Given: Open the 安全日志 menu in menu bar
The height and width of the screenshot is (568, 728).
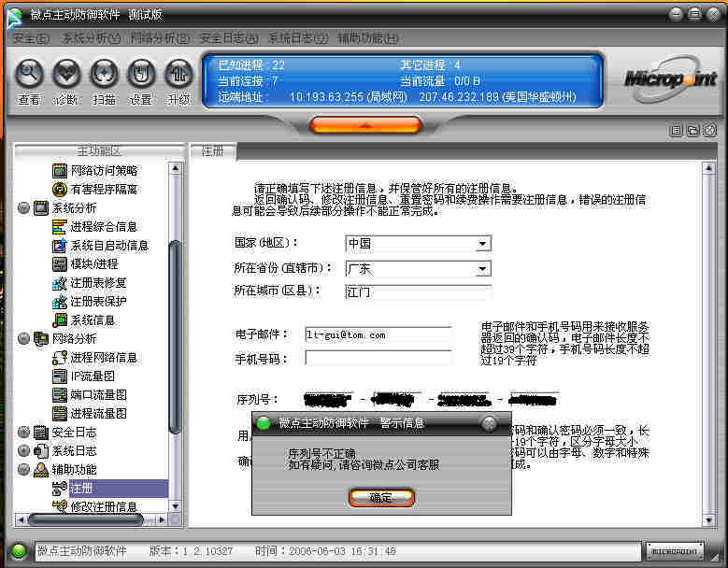Looking at the screenshot, I should click(x=228, y=38).
